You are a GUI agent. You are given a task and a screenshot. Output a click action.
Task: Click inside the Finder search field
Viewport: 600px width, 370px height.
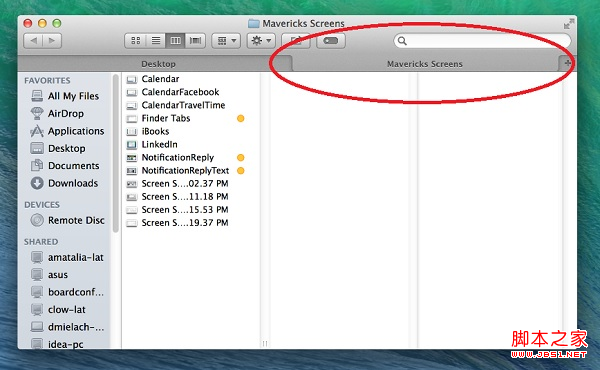point(482,41)
